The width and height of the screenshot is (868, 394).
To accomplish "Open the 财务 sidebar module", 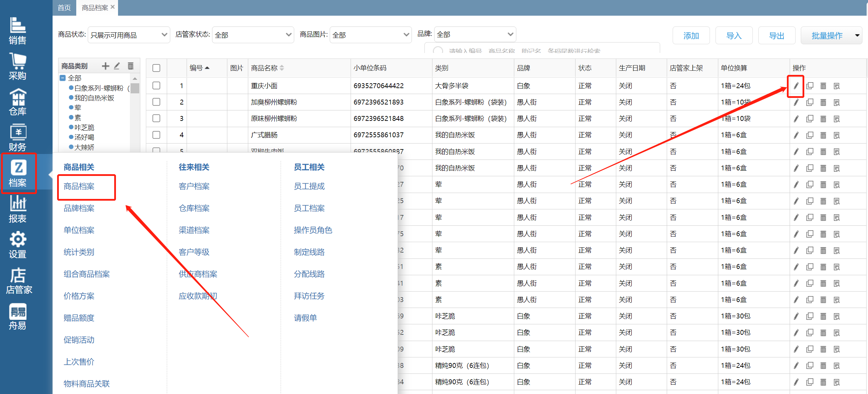I will 17,138.
